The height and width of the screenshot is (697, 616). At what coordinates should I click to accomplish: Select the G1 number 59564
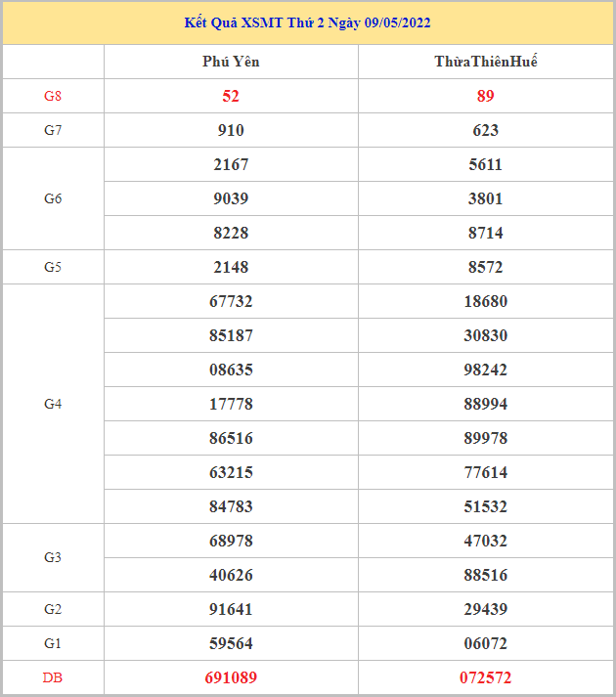(231, 643)
